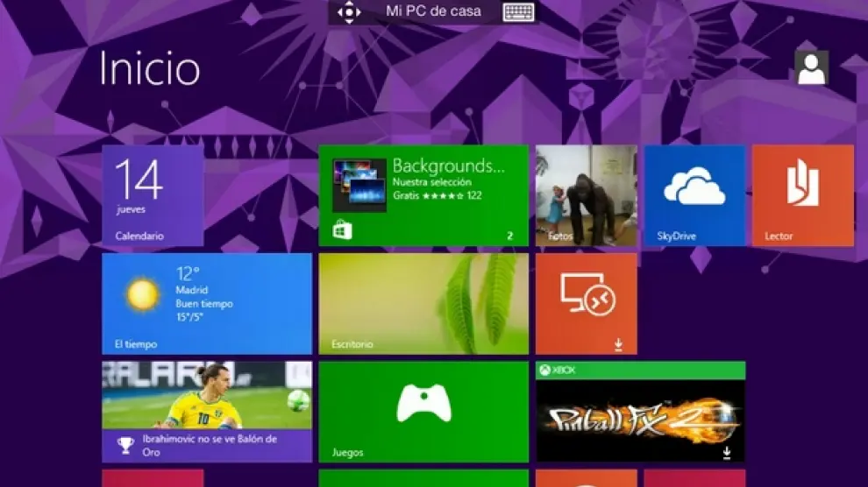Click download arrow on Remote Desktop tile
The width and height of the screenshot is (868, 487).
619,345
